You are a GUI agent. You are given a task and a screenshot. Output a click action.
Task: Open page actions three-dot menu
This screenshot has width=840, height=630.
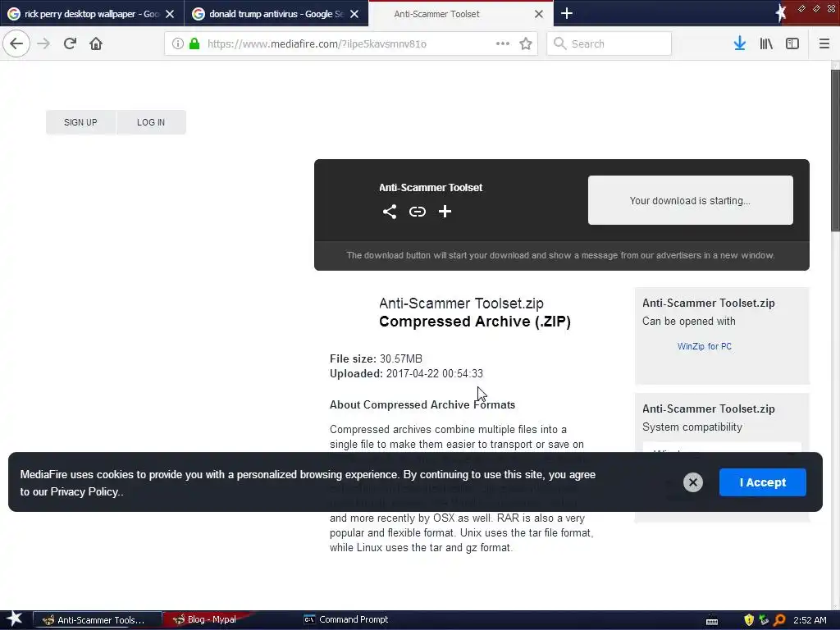pyautogui.click(x=503, y=44)
